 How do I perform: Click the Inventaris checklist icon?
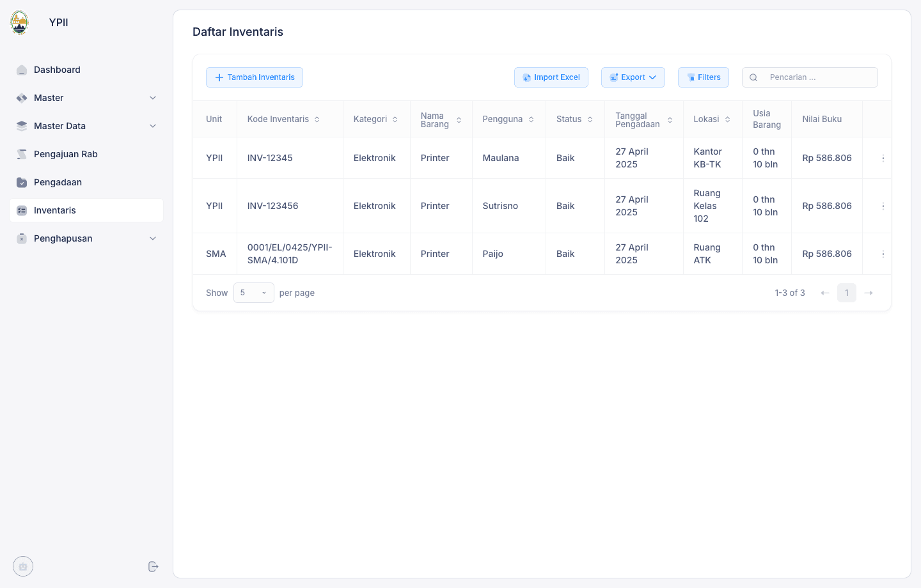point(22,210)
